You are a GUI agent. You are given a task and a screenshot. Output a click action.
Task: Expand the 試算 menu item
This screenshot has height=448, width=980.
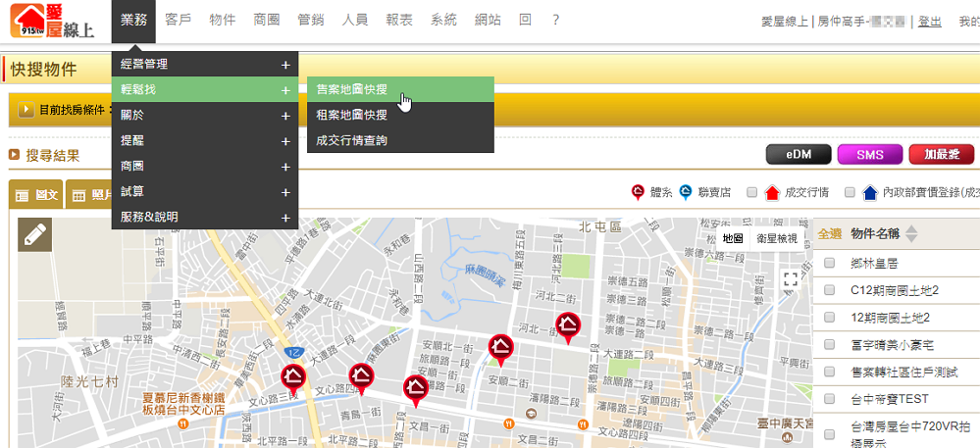pyautogui.click(x=205, y=192)
